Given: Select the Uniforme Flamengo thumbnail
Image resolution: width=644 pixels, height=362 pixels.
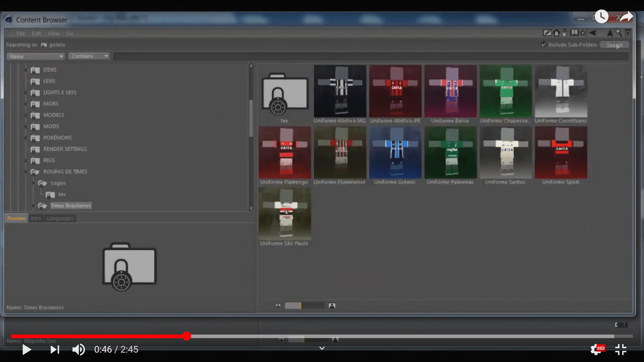Looking at the screenshot, I should pos(284,153).
